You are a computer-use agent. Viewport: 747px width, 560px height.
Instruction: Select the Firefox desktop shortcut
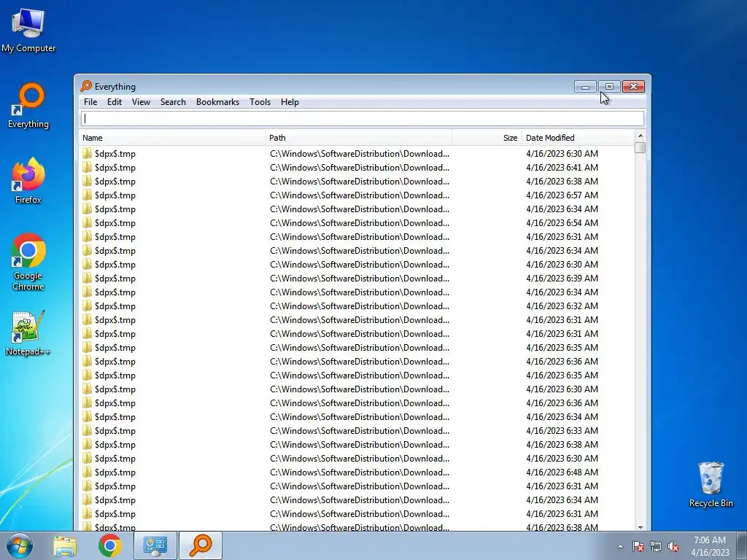coord(28,182)
